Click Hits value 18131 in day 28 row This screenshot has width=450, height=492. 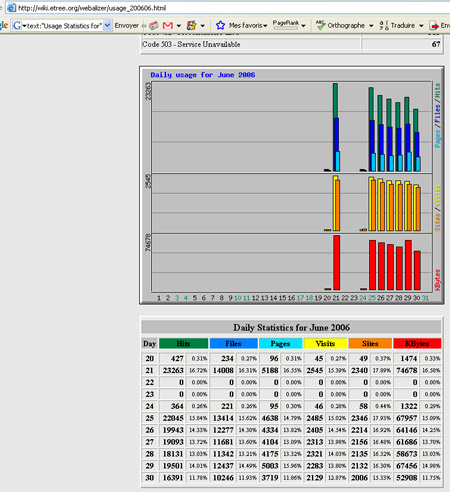click(173, 454)
